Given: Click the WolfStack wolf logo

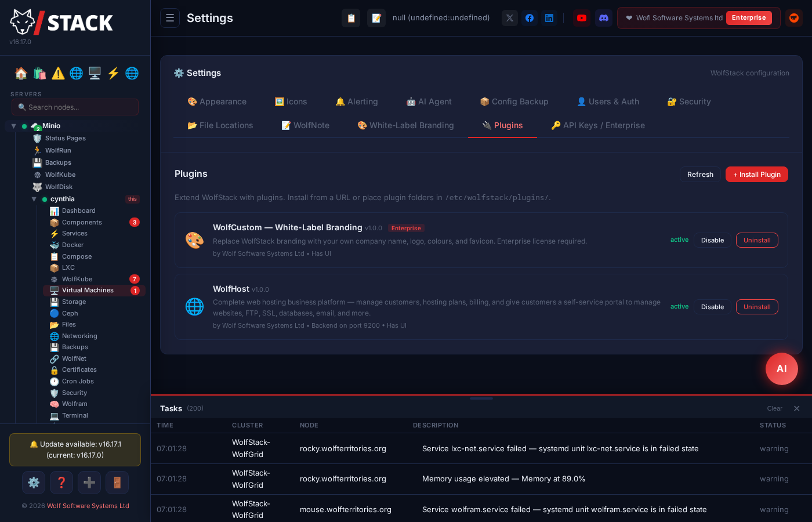Looking at the screenshot, I should pyautogui.click(x=61, y=22).
